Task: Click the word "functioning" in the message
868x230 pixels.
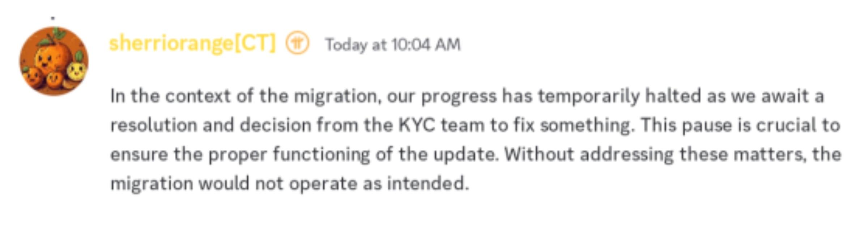Action: [321, 154]
